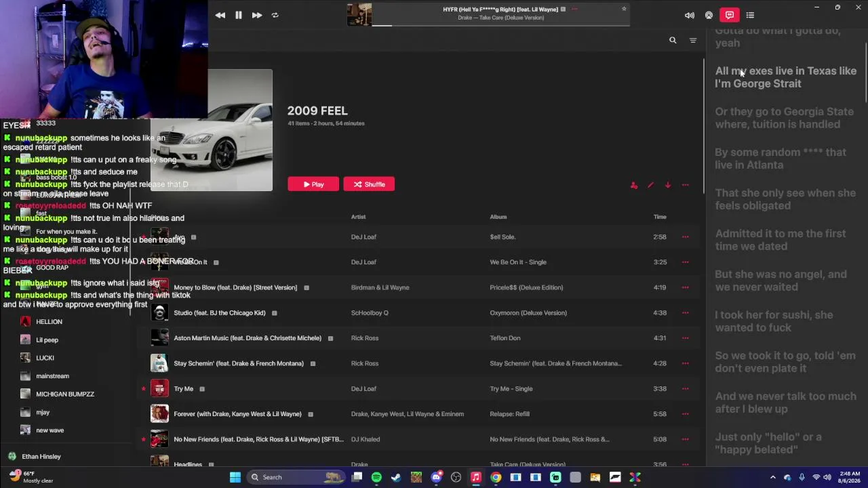Open now-playing song's red more-options dots
This screenshot has height=488, width=868.
574,9
